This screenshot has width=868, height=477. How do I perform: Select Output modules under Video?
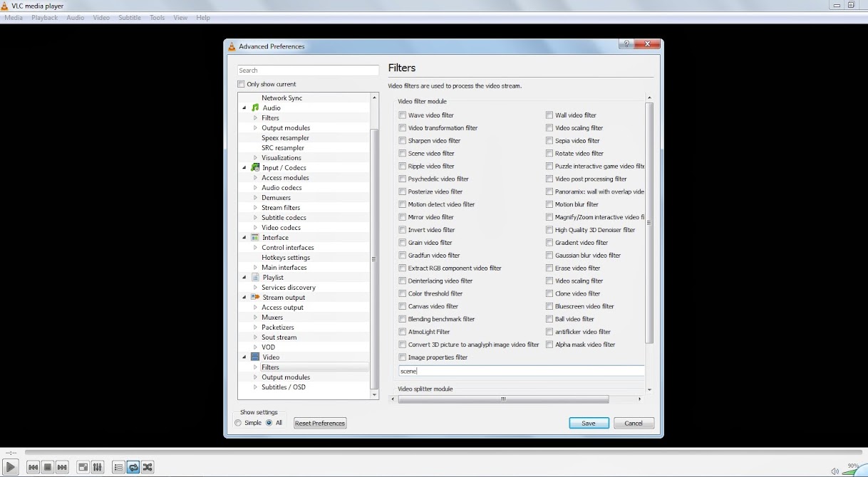pyautogui.click(x=286, y=377)
